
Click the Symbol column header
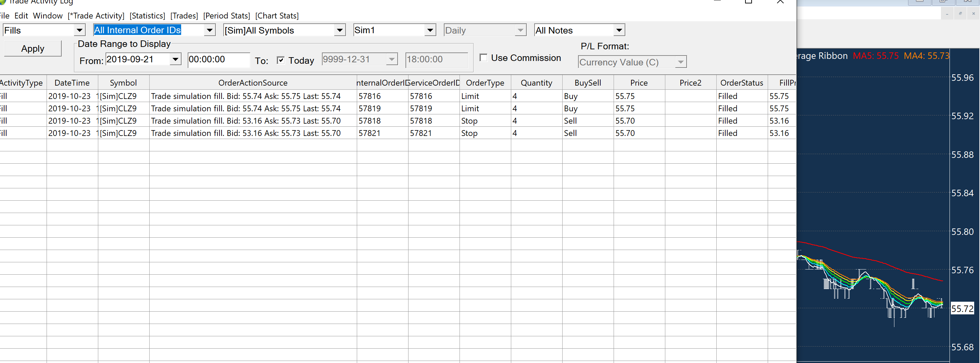click(x=123, y=83)
